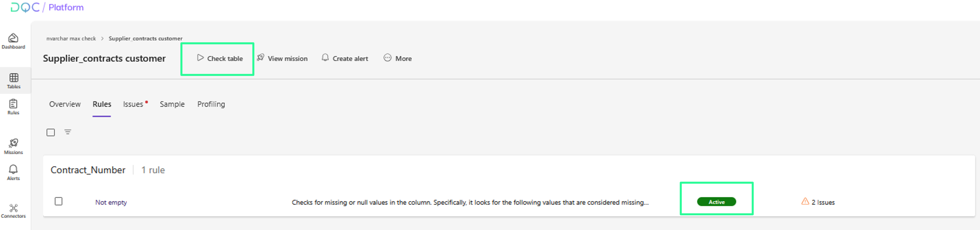The image size is (980, 230).
Task: Click the Create alert button
Action: pos(345,59)
